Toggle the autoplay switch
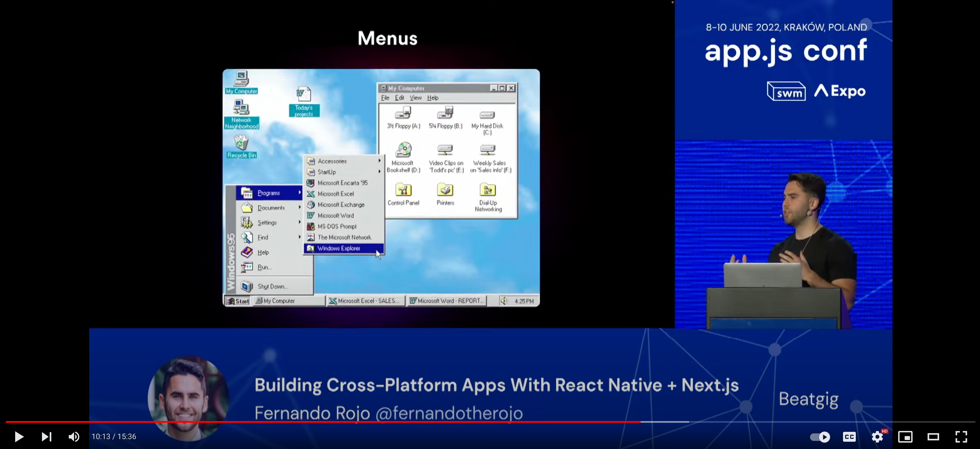The image size is (980, 449). tap(820, 437)
